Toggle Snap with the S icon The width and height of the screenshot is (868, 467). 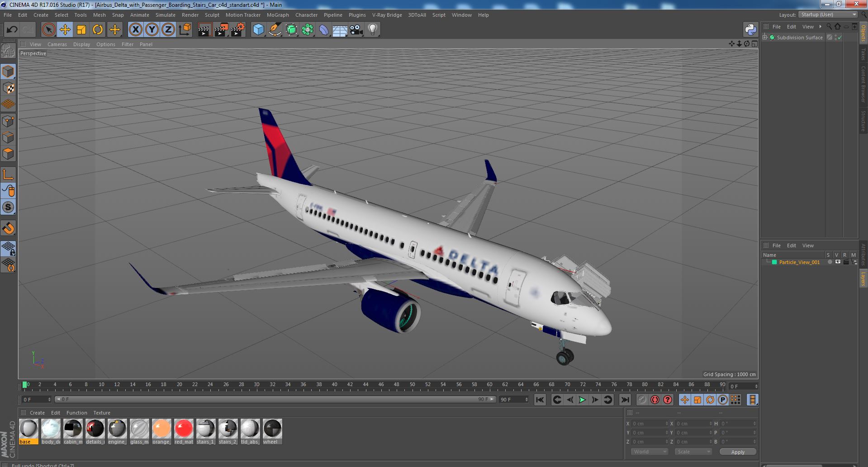(x=8, y=207)
